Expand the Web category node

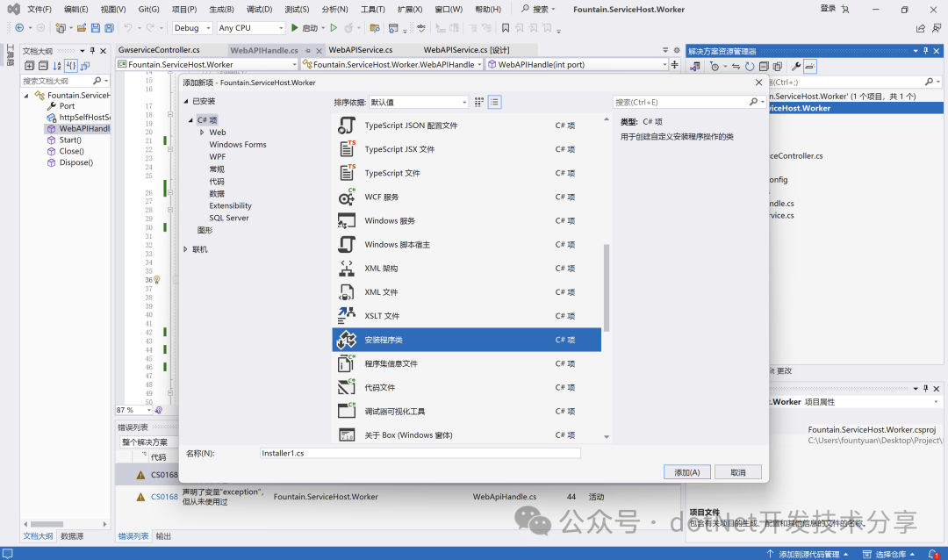[x=202, y=133]
